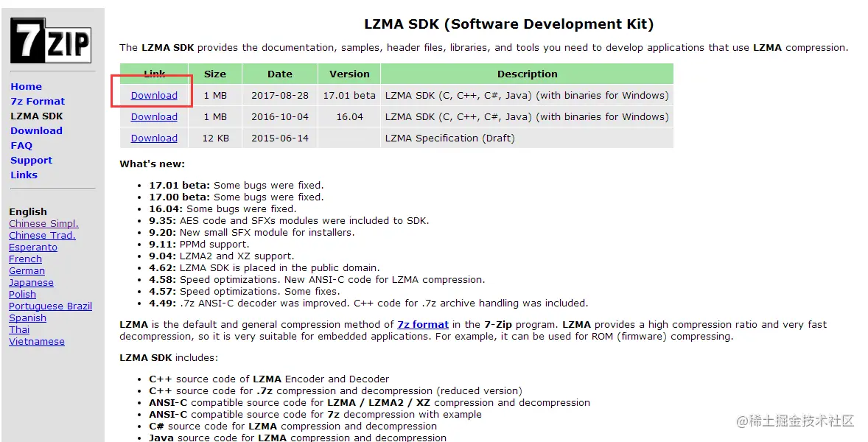Screen dimensions: 868x442
Task: Click the C# source code bullet
Action: pos(293,427)
